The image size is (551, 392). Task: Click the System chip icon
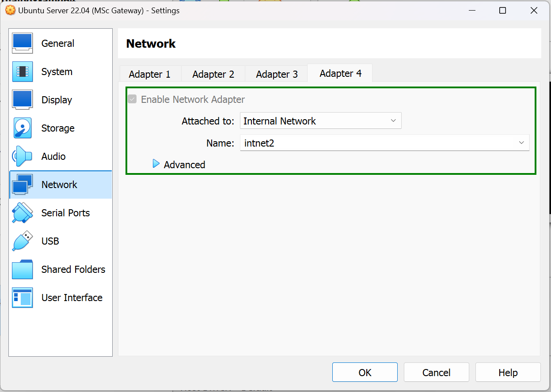coord(22,72)
